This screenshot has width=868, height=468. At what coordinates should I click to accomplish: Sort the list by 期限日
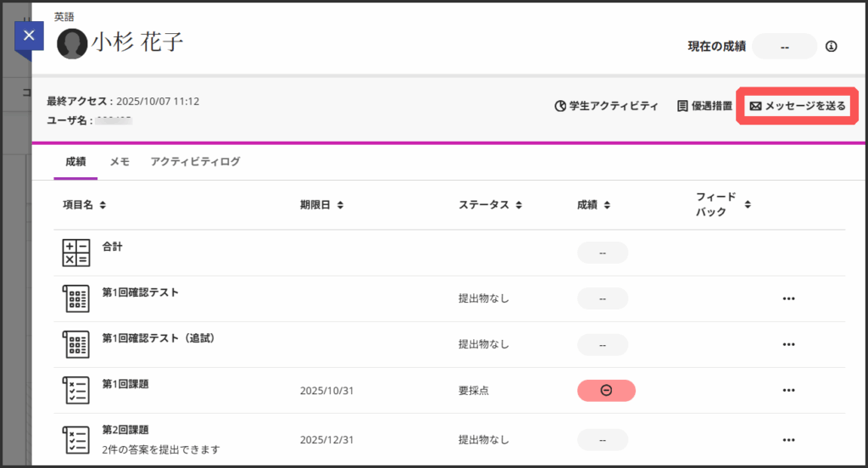pos(321,205)
